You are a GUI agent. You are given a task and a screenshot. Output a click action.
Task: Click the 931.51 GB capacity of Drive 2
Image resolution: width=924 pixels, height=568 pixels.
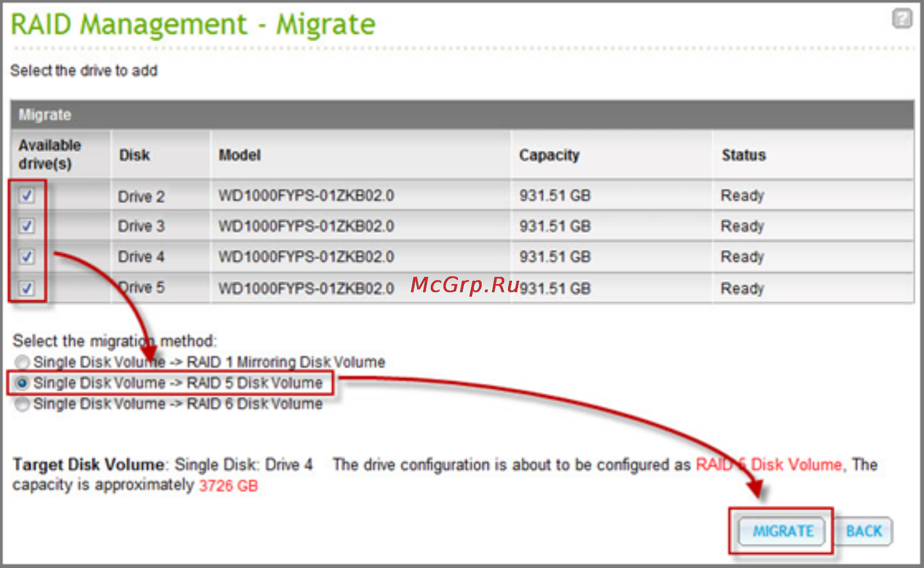coord(555,195)
